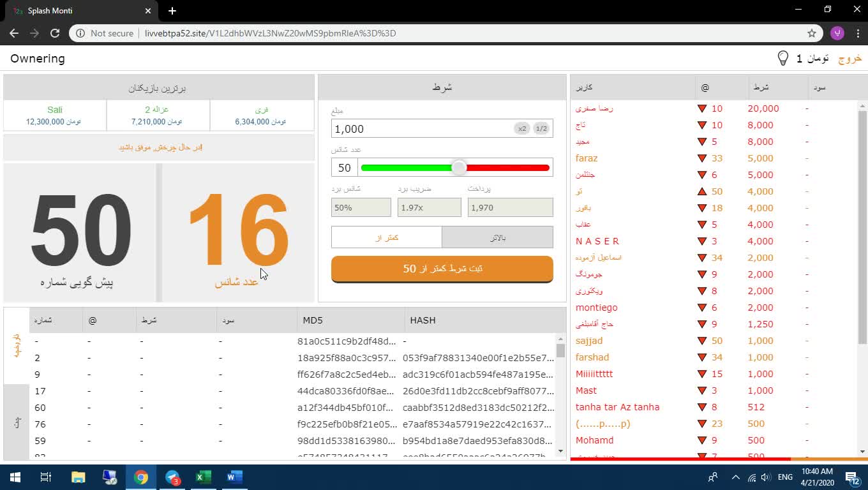This screenshot has width=868, height=490.
Task: Double the bet amount with x2
Action: [x=522, y=129]
